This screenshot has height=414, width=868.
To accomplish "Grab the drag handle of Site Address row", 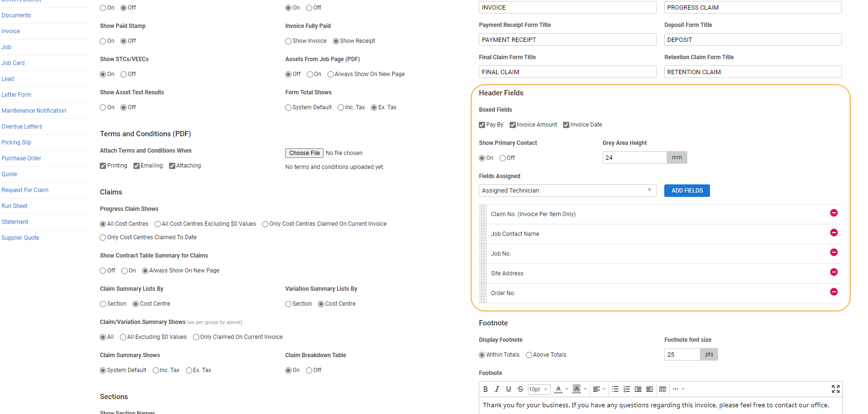I will pyautogui.click(x=483, y=273).
